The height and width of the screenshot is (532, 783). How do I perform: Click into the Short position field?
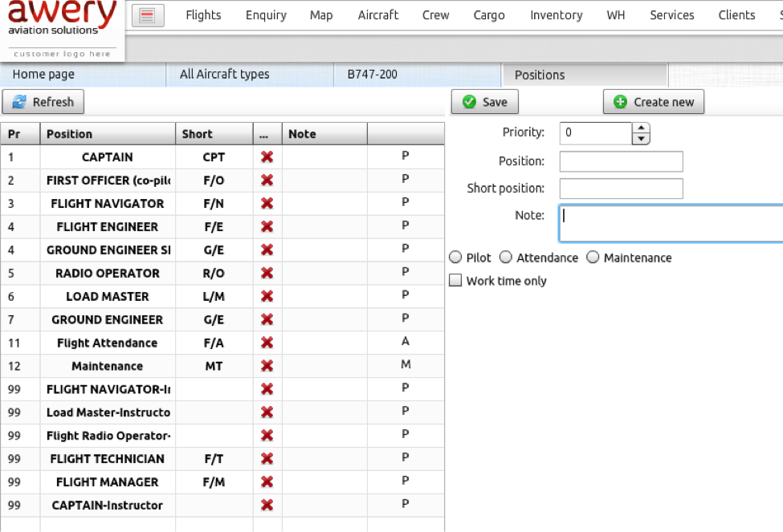621,189
